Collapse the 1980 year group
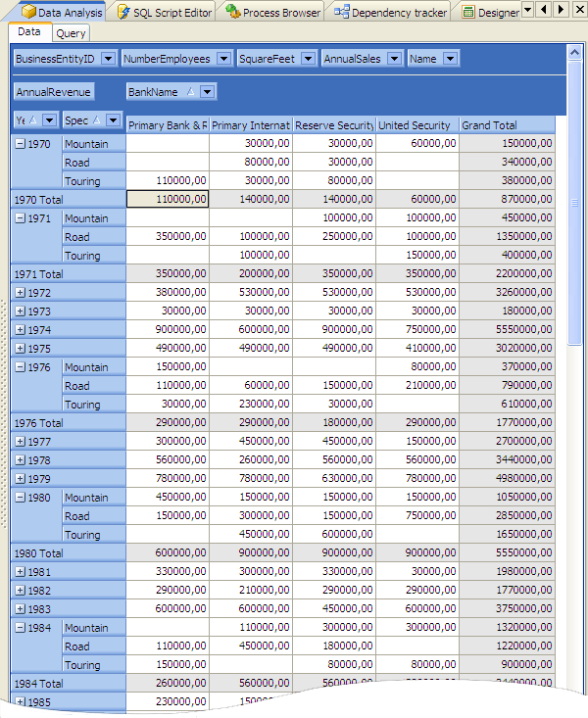The image size is (588, 718). click(x=20, y=498)
